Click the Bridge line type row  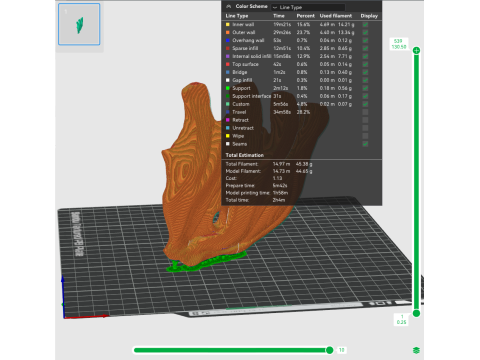[302, 72]
